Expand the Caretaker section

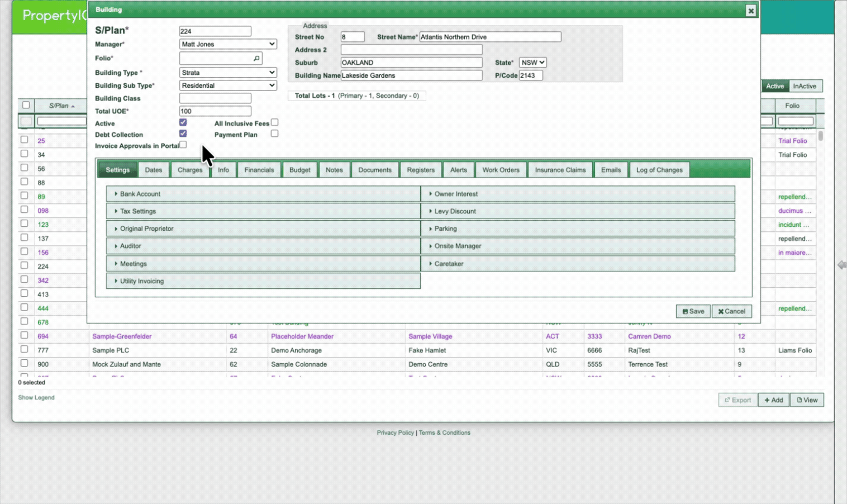click(x=578, y=264)
